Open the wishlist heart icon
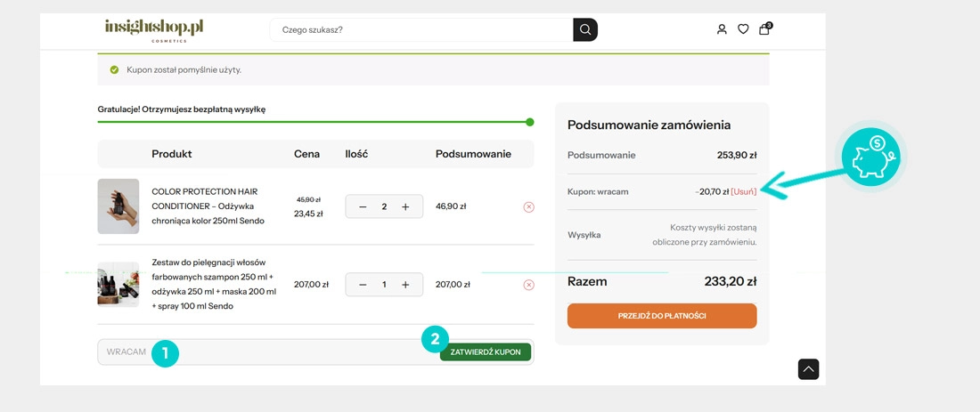The width and height of the screenshot is (980, 412). point(743,29)
